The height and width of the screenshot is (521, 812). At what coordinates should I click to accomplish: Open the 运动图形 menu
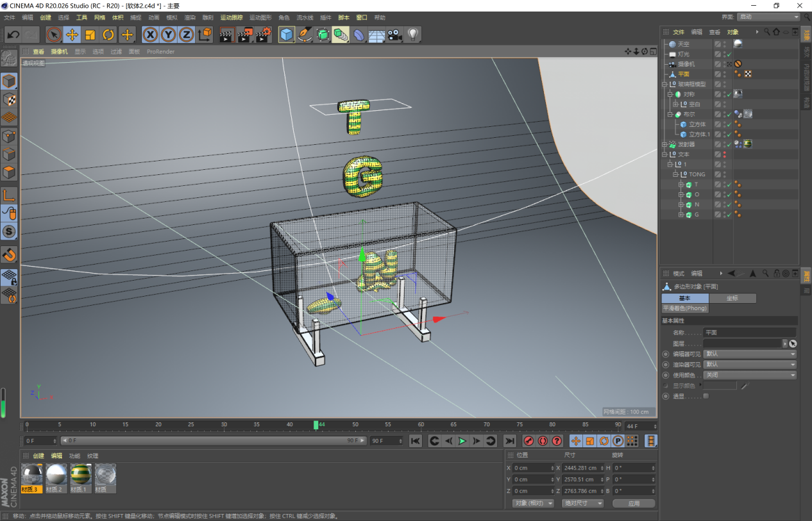(x=260, y=17)
